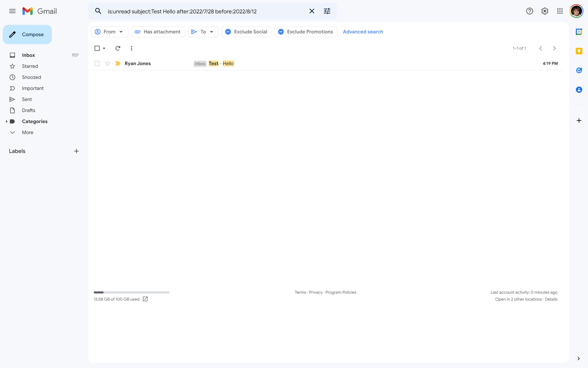Image resolution: width=588 pixels, height=368 pixels.
Task: Open Drafts folder
Action: (x=28, y=110)
